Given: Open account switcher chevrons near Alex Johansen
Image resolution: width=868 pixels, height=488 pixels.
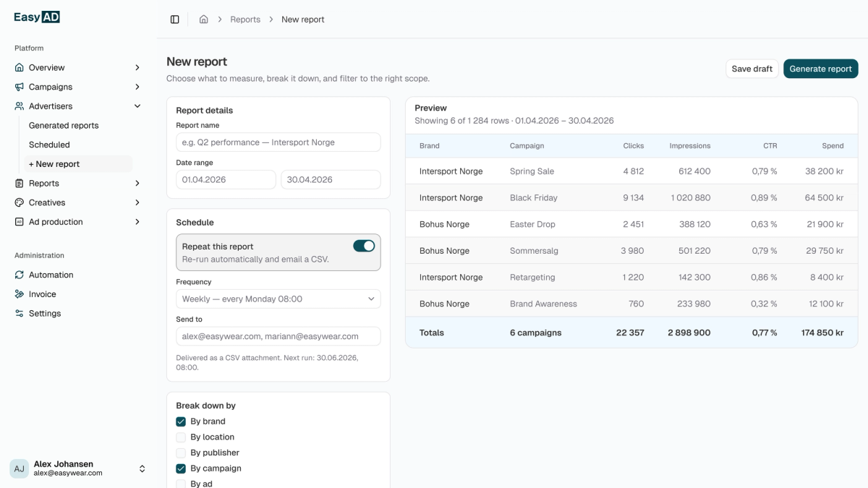Looking at the screenshot, I should point(142,468).
